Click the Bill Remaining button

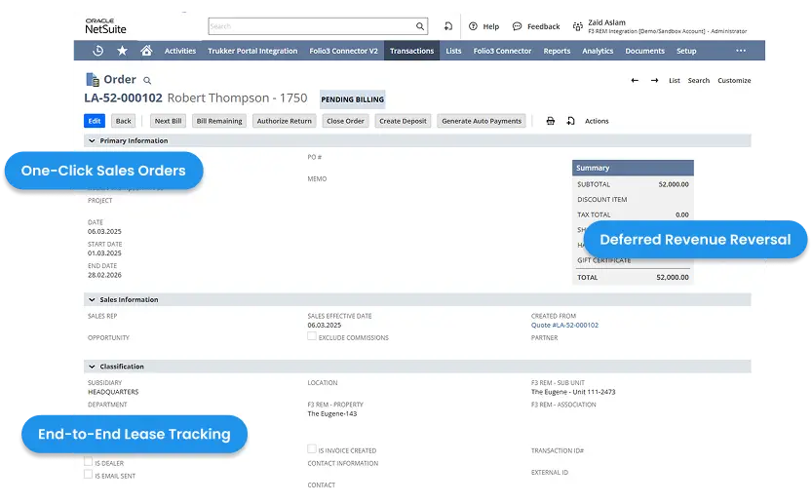pyautogui.click(x=219, y=121)
